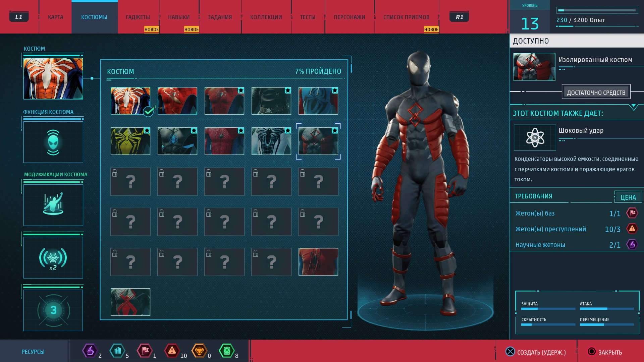Click the equipped checkmark on first suit
644x362 pixels.
pos(148,111)
